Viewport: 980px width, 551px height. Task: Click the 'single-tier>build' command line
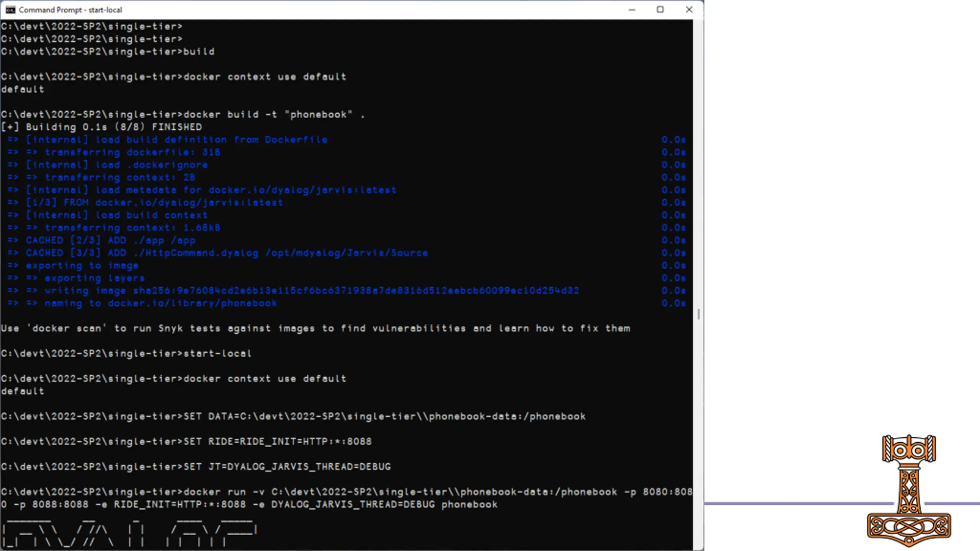click(x=108, y=52)
